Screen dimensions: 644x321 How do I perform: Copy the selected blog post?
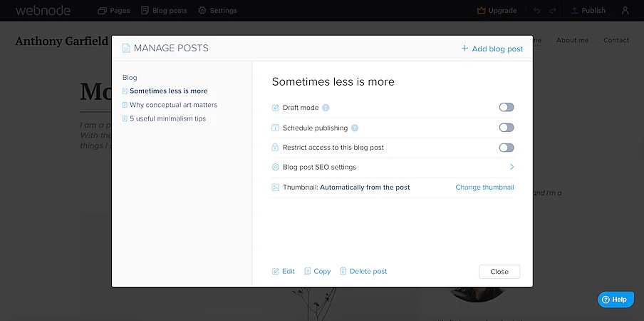tap(317, 271)
